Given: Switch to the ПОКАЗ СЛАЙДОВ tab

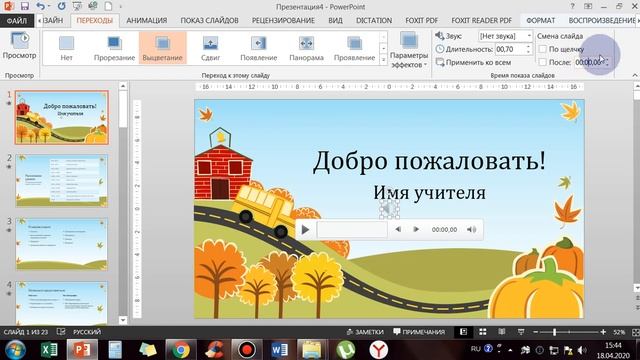Looking at the screenshot, I should 209,20.
